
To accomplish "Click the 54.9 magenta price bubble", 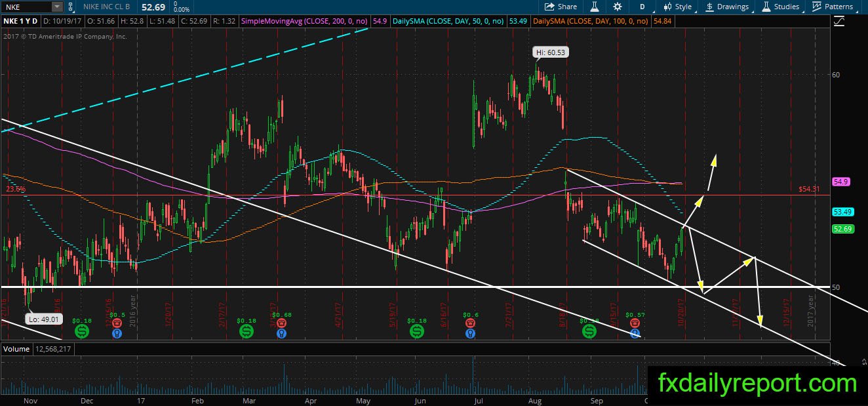I will coord(841,182).
